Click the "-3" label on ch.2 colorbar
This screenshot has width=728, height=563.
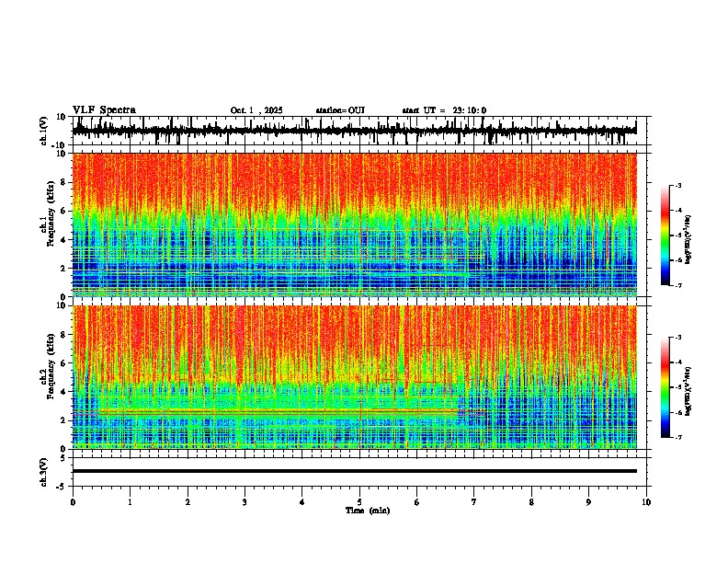click(677, 338)
